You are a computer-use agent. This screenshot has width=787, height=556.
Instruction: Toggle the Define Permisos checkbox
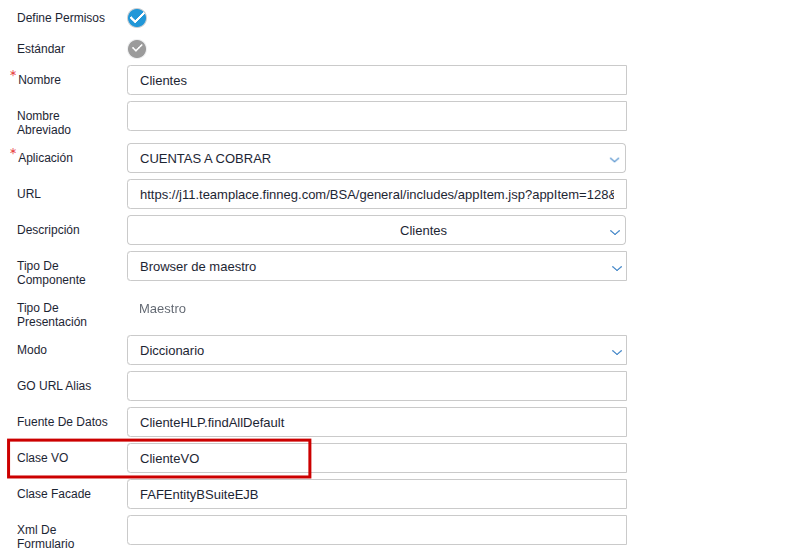[137, 18]
